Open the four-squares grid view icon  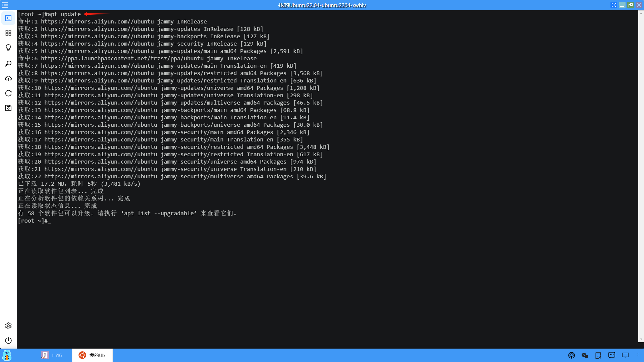click(8, 33)
